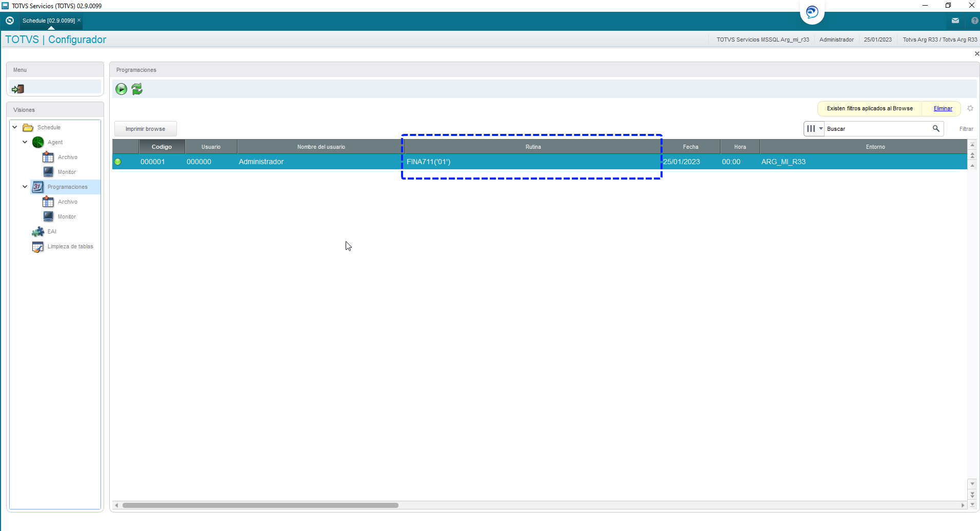The height and width of the screenshot is (531, 980).
Task: Select the Programaciones calendar icon
Action: point(38,187)
